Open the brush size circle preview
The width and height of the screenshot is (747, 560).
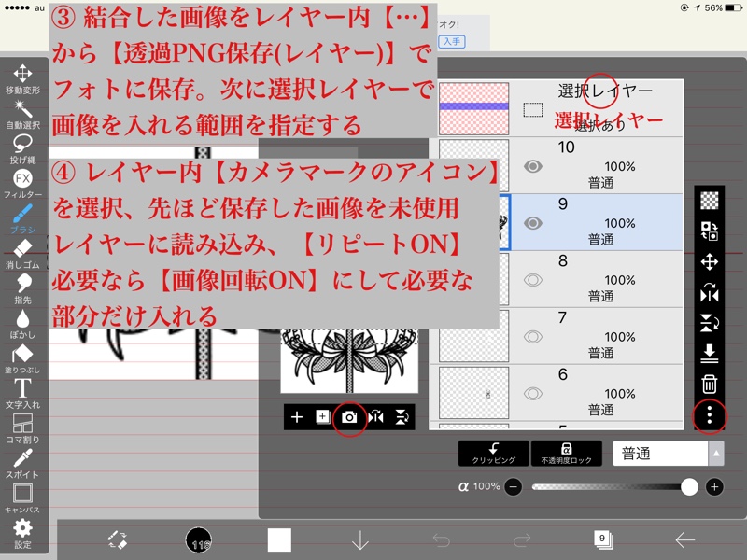point(198,540)
